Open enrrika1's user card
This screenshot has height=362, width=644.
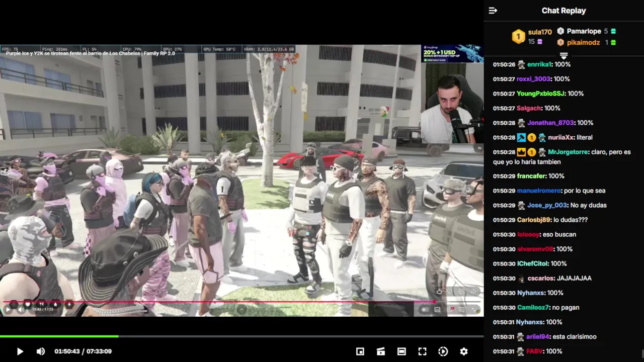click(x=539, y=64)
